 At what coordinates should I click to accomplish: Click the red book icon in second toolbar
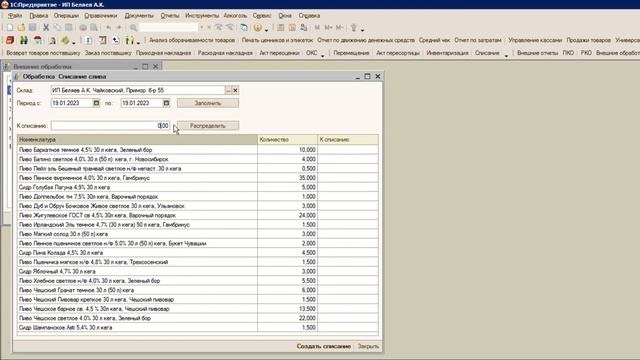(10, 40)
